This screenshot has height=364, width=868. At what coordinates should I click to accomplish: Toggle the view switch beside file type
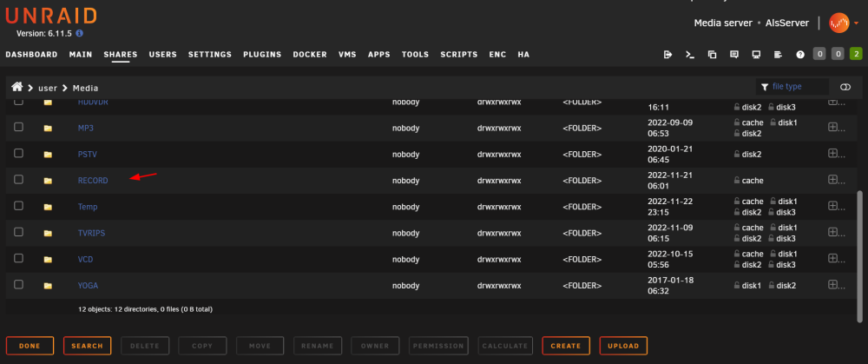[845, 87]
